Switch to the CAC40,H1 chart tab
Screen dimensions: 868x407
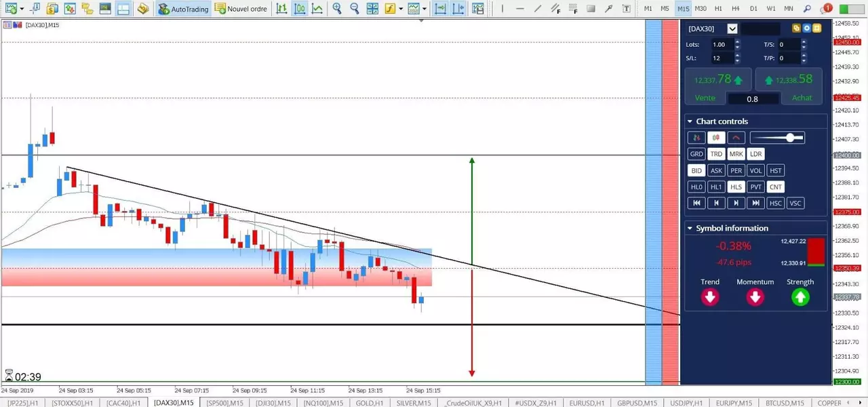tap(123, 403)
